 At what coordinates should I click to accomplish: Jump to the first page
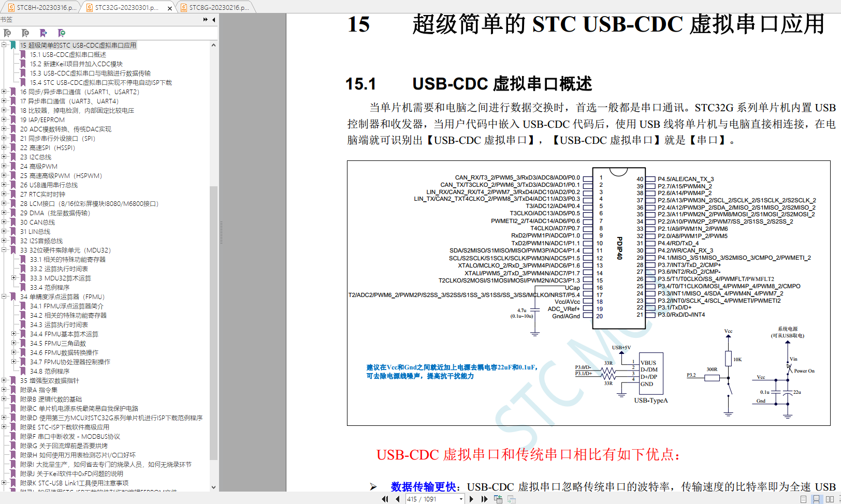[x=385, y=499]
